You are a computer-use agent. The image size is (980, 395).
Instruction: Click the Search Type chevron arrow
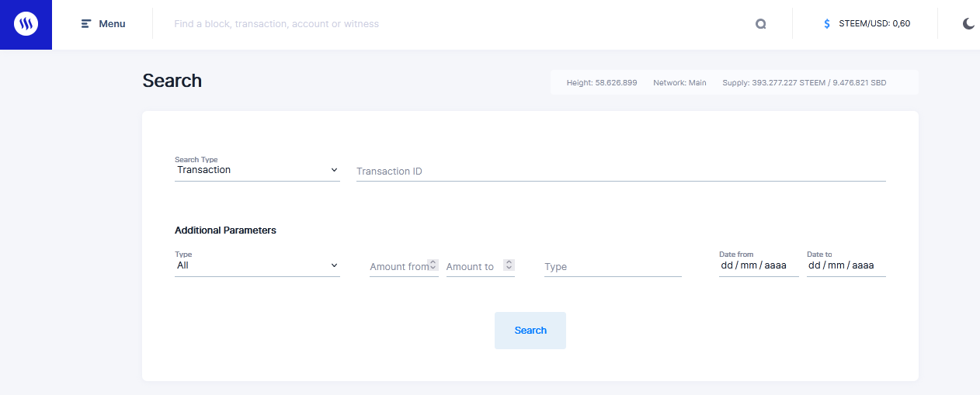tap(334, 170)
